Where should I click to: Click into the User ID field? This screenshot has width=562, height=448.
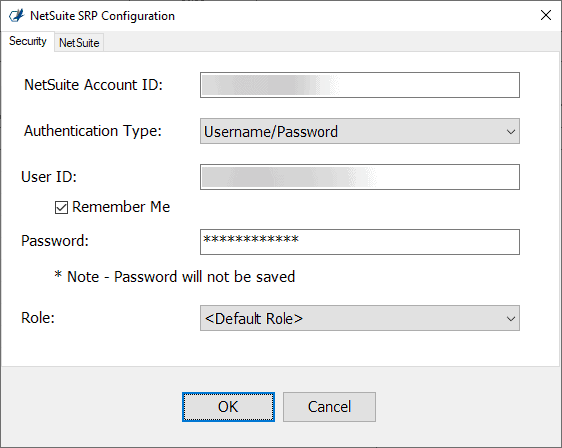coord(360,177)
